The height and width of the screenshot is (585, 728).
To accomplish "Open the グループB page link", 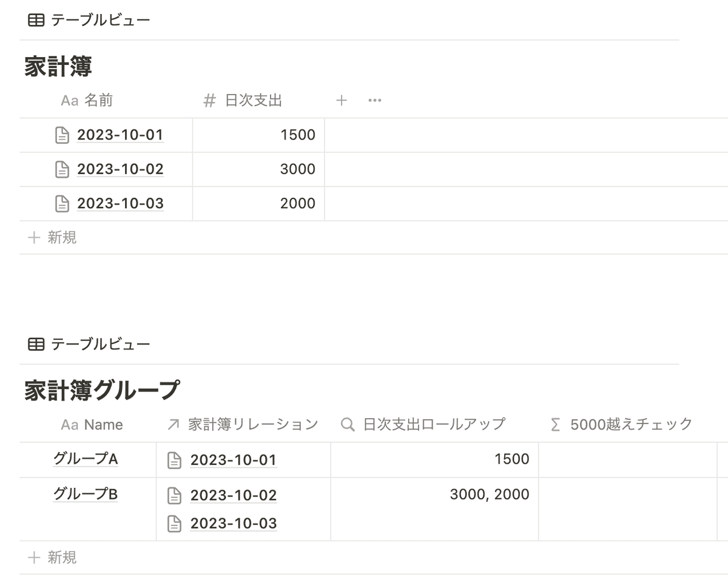I will point(86,495).
